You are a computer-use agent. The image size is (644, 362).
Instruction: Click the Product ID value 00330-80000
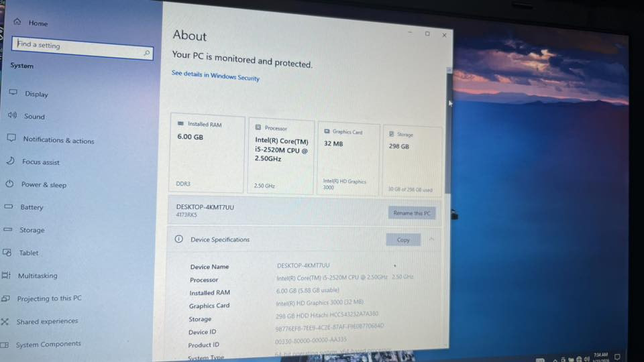coord(311,341)
